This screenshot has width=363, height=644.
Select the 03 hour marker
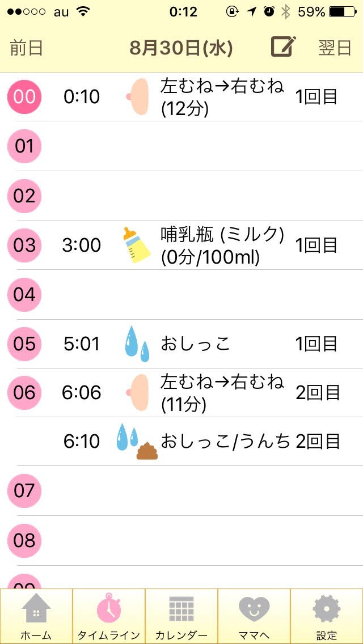coord(24,245)
